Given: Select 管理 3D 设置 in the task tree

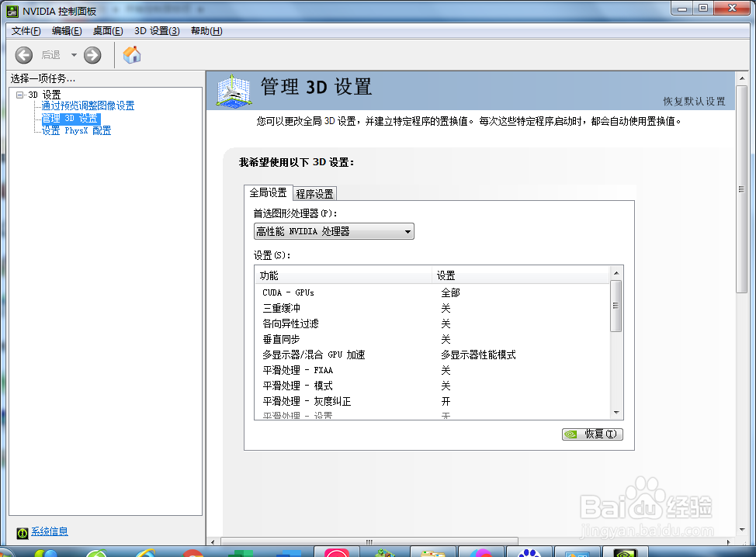Looking at the screenshot, I should click(71, 119).
